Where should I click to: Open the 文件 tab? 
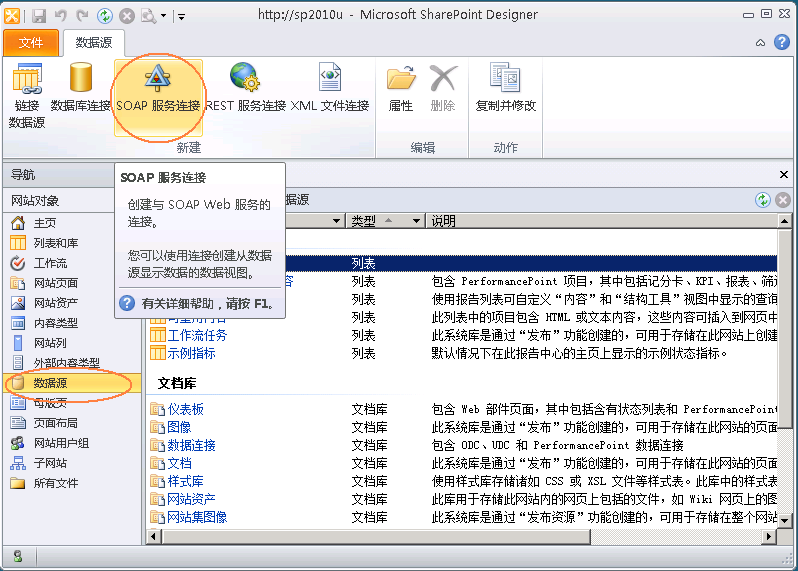click(x=31, y=43)
